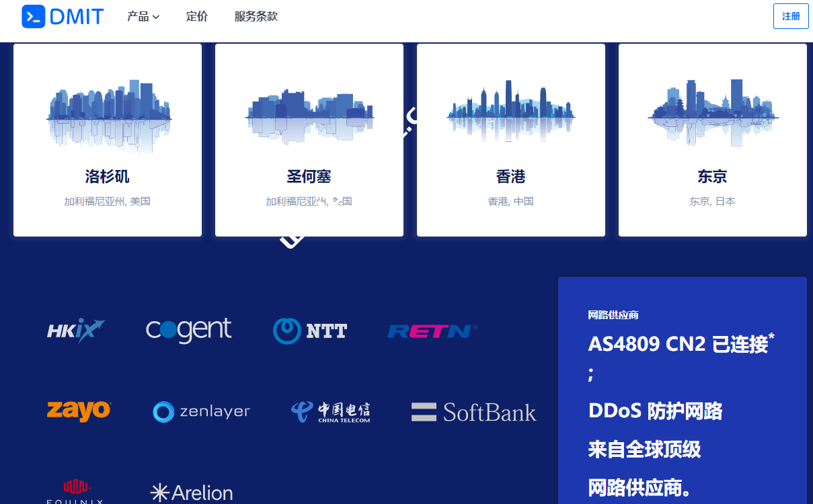
Task: Select the 圣何塞 location card
Action: (x=309, y=139)
